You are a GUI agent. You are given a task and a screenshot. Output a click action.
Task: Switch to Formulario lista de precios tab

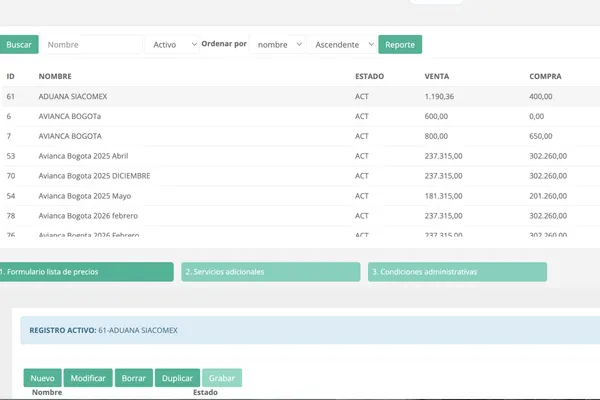[x=86, y=272]
